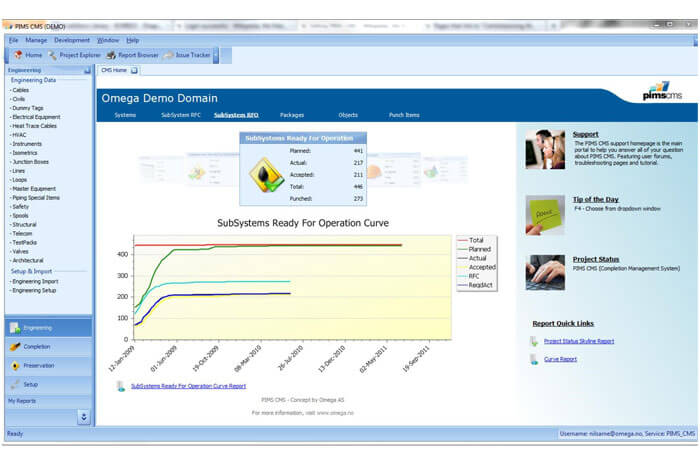Click the CMS Home tab's page icon
The width and height of the screenshot is (700, 465).
pyautogui.click(x=134, y=71)
